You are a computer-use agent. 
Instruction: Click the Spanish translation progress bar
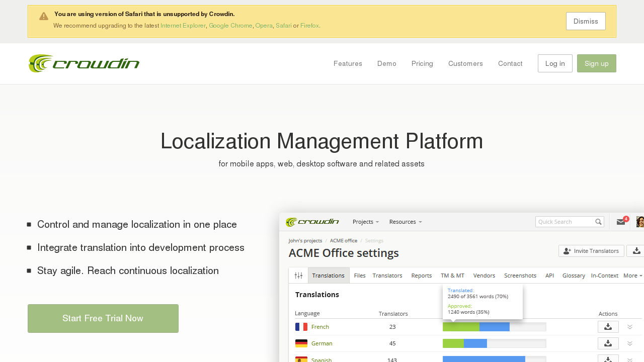pyautogui.click(x=494, y=359)
